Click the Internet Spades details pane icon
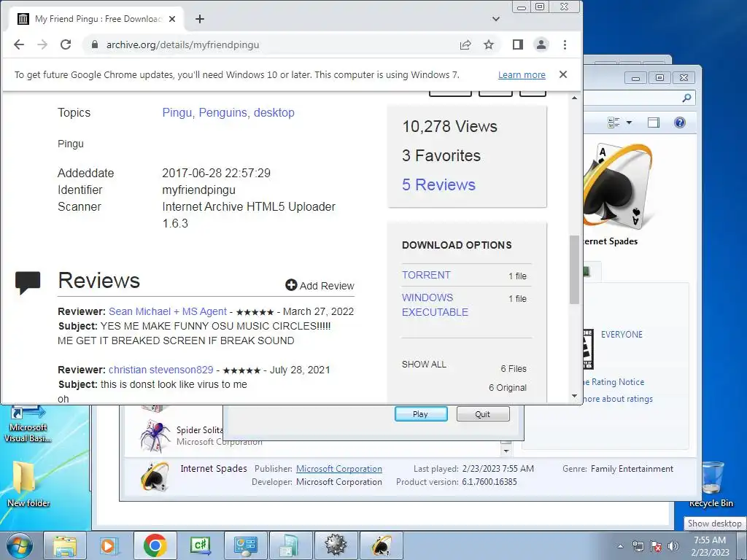 [155, 477]
